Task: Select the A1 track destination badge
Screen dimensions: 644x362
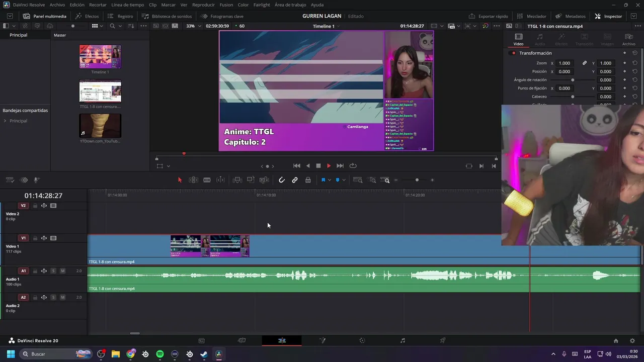Action: 23,271
